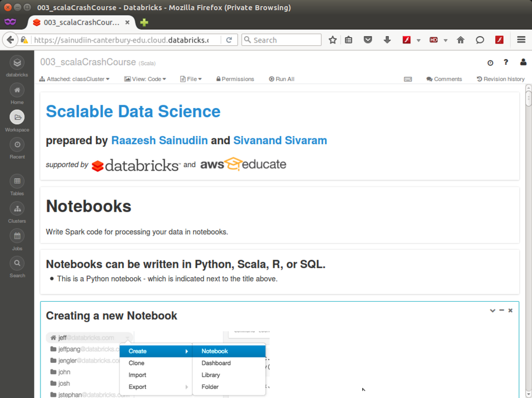The image size is (532, 398).
Task: Open Recent items in sidebar
Action: point(17,145)
